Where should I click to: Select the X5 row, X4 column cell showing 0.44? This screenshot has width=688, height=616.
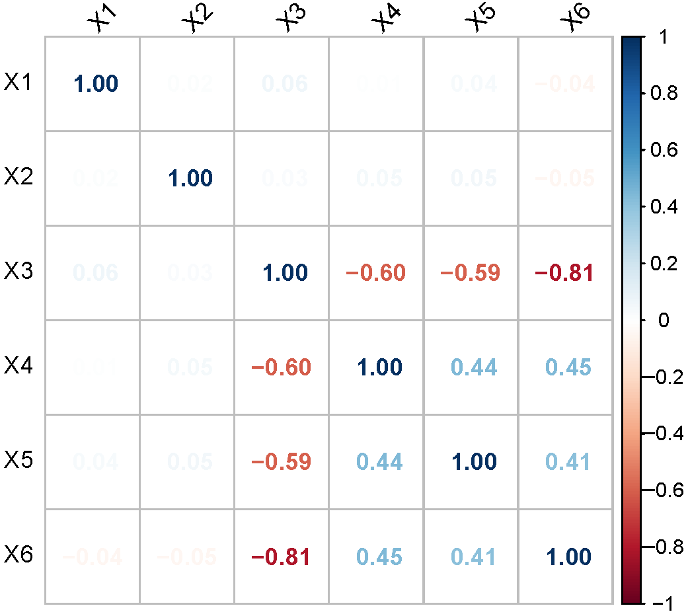[x=376, y=462]
